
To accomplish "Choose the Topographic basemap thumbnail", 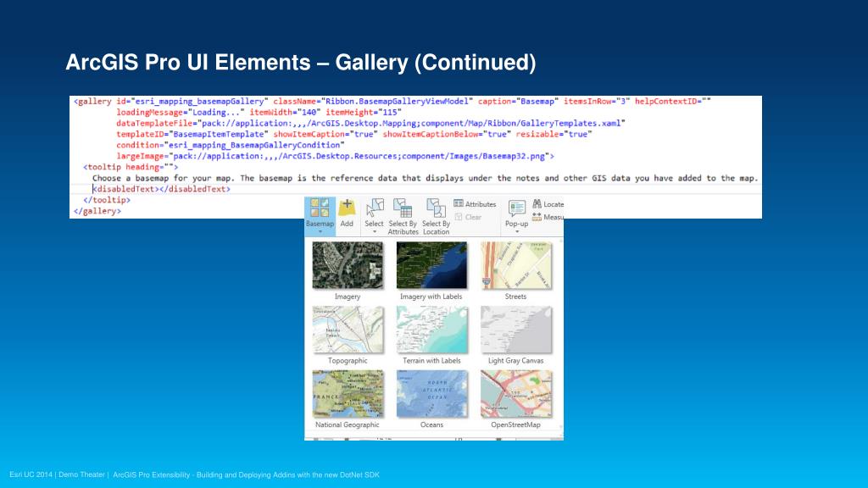I will (x=348, y=330).
